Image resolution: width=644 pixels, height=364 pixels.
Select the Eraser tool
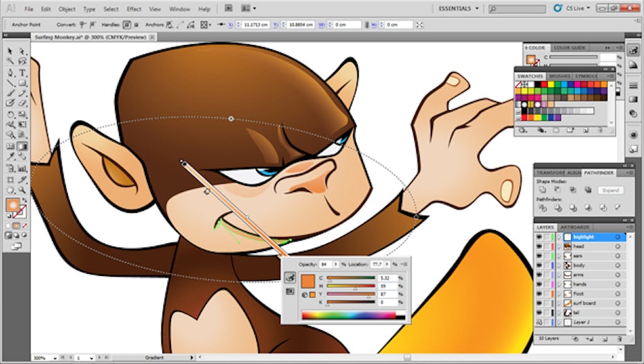point(22,103)
